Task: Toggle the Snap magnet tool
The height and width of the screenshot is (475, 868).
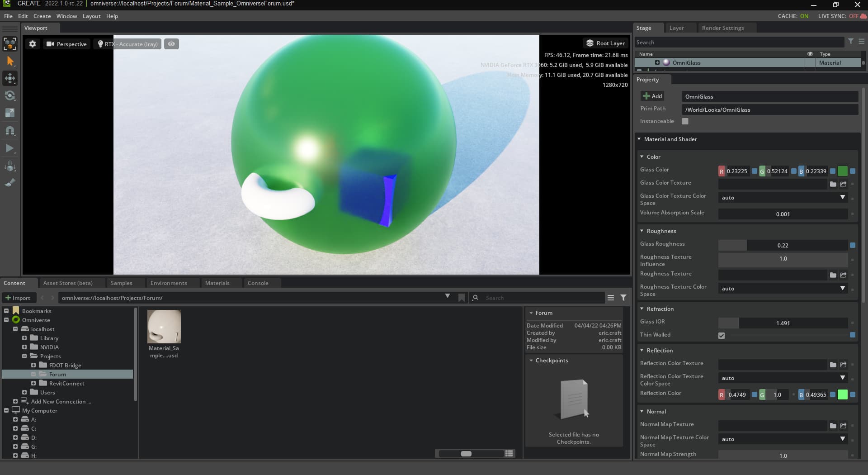Action: [x=10, y=131]
